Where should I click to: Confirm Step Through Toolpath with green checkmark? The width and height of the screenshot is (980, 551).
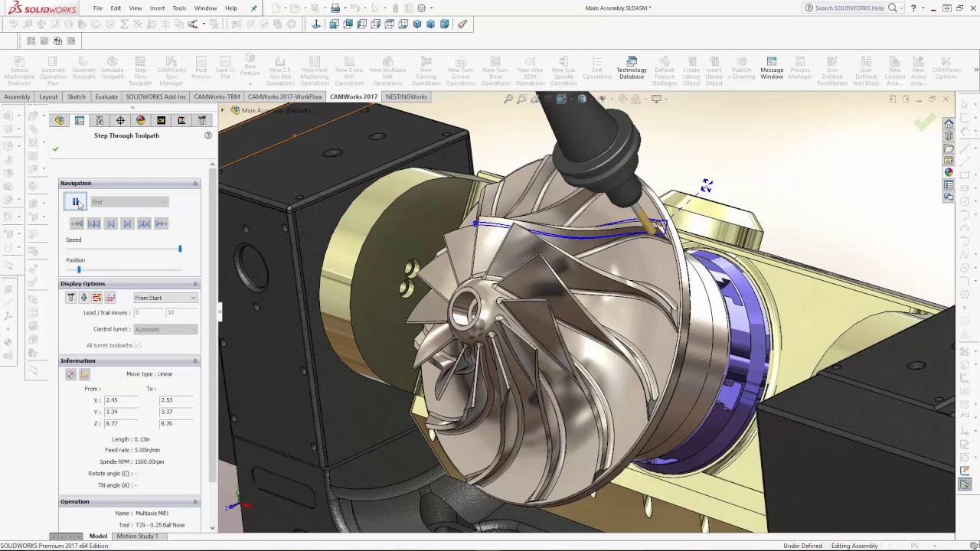55,149
